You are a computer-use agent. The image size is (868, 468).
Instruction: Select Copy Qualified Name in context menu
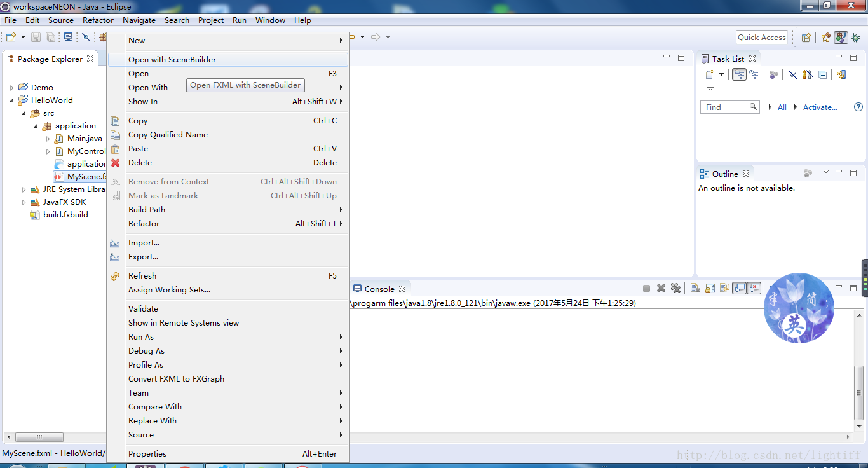(228, 135)
